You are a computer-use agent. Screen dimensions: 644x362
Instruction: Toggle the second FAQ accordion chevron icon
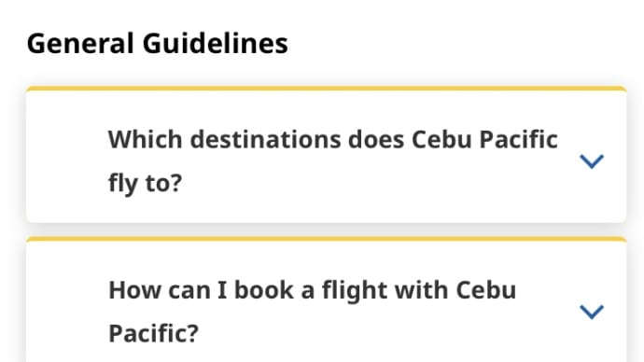(592, 312)
